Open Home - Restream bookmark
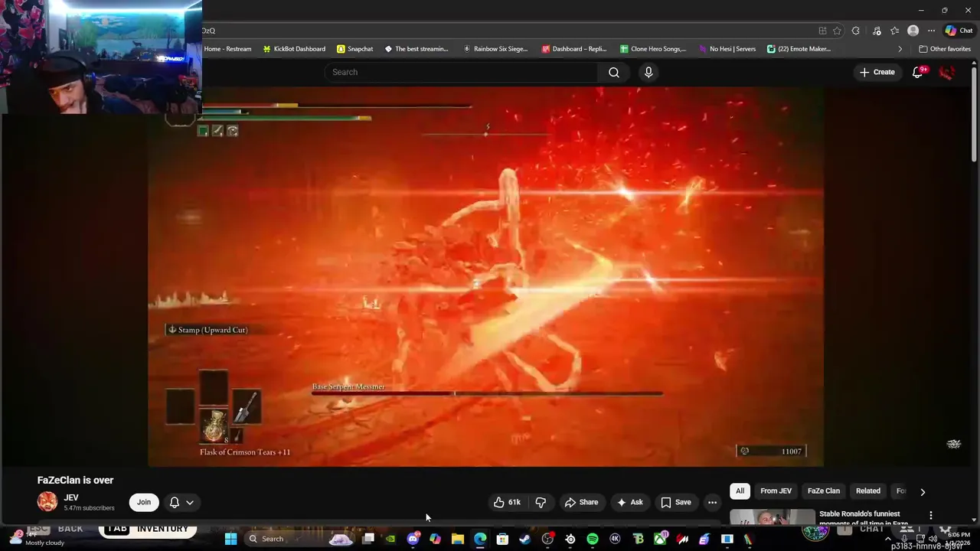The image size is (980, 551). click(227, 49)
